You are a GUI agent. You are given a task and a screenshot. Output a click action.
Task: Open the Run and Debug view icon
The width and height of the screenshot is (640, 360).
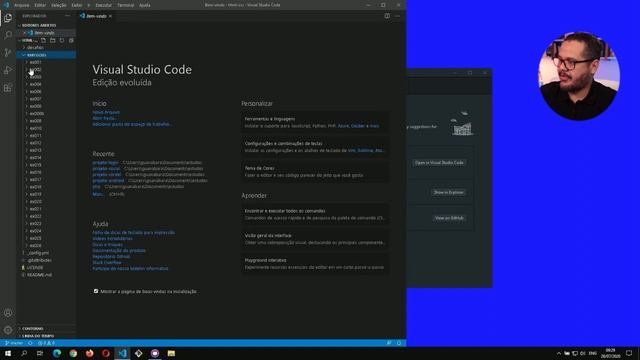[8, 70]
